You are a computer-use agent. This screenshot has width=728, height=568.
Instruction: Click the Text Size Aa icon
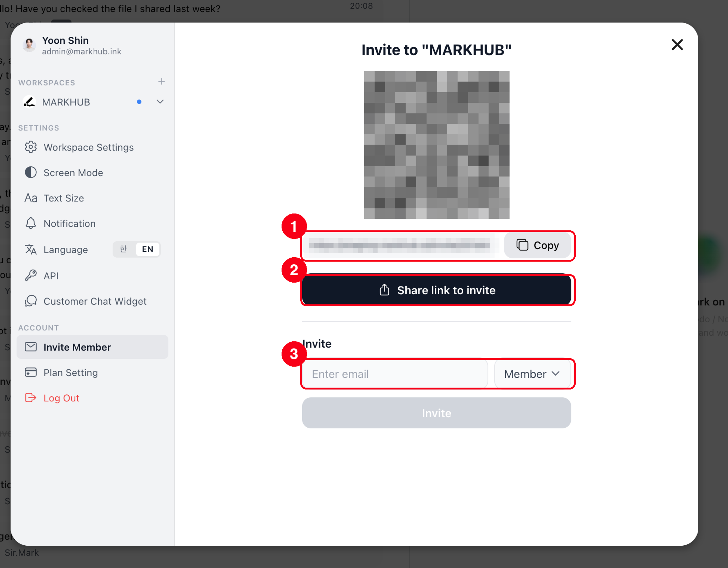(x=31, y=198)
